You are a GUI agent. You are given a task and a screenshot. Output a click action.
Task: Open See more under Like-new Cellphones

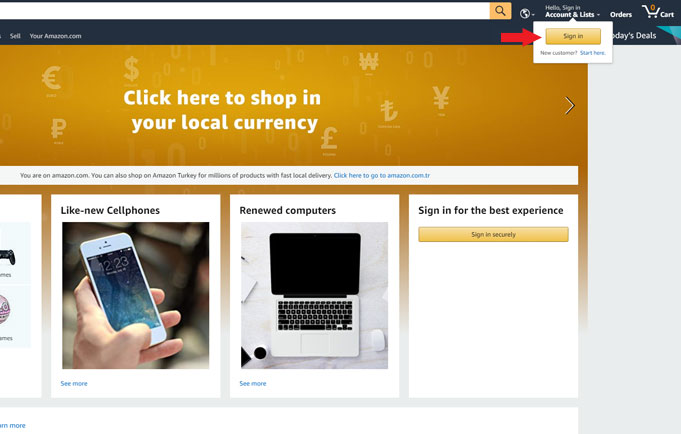click(74, 384)
